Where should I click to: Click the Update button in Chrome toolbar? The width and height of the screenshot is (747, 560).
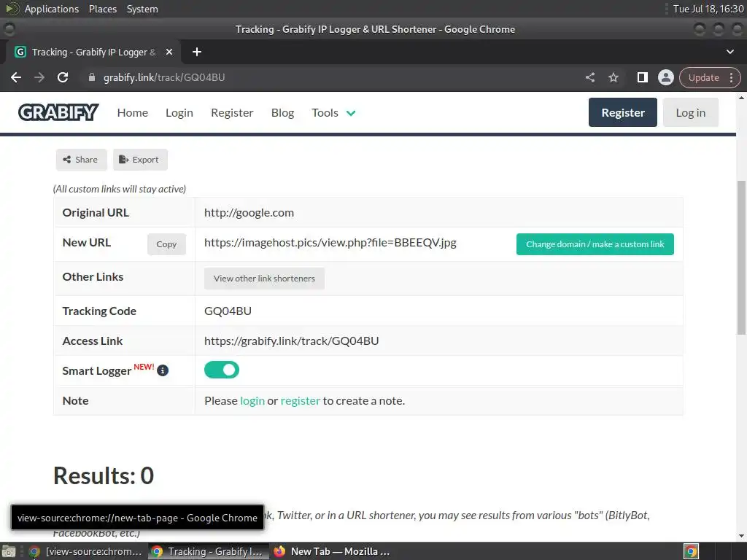tap(703, 77)
